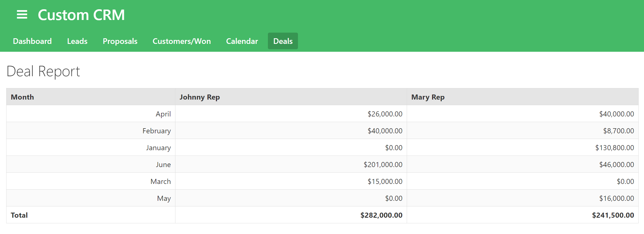Click the $46,000.00 value

click(616, 165)
